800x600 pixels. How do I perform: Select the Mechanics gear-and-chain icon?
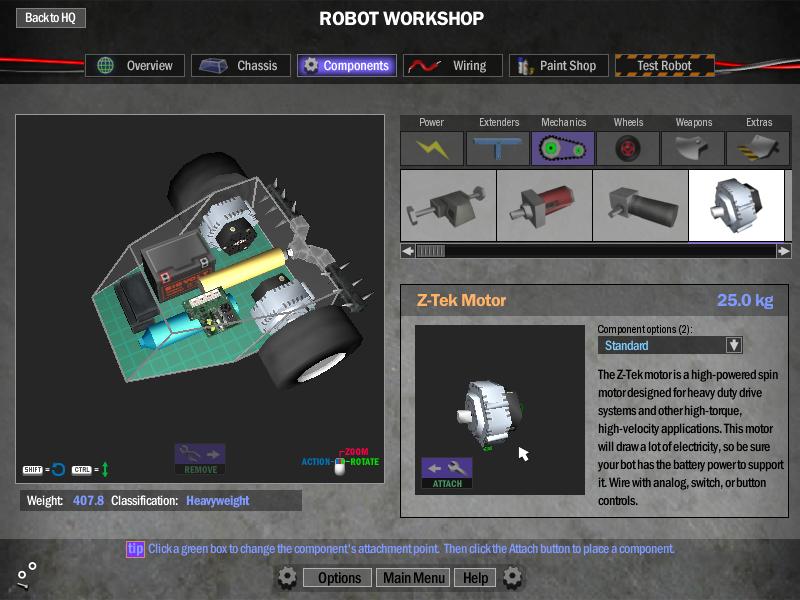click(x=563, y=148)
